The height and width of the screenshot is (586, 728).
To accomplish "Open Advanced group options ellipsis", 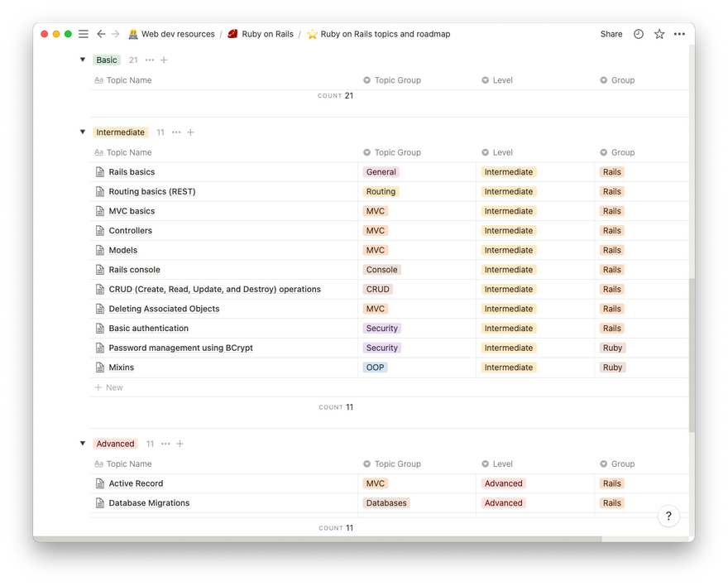I will point(165,444).
